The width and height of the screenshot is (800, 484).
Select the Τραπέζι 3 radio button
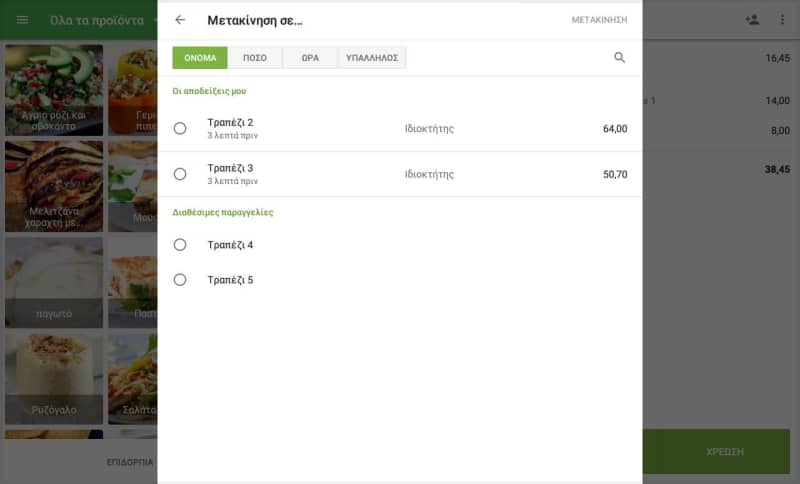(180, 174)
